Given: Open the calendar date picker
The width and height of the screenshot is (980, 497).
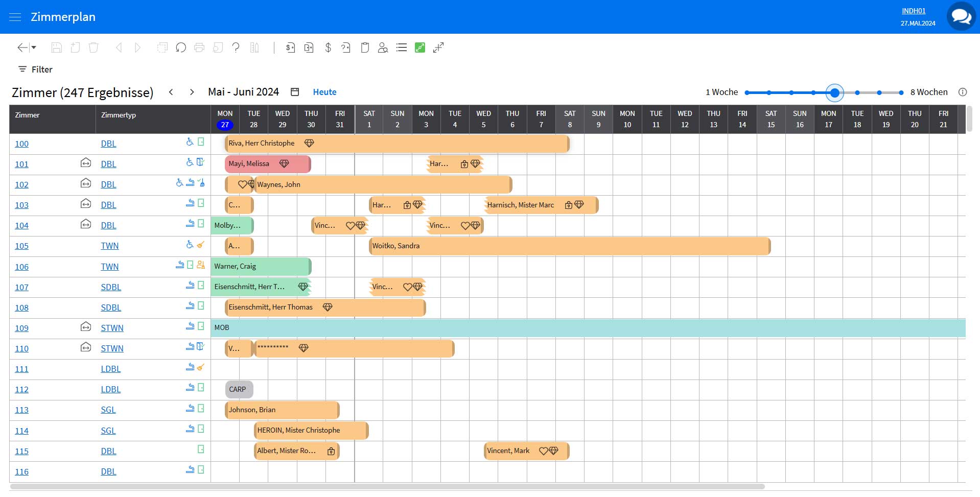Looking at the screenshot, I should (295, 92).
